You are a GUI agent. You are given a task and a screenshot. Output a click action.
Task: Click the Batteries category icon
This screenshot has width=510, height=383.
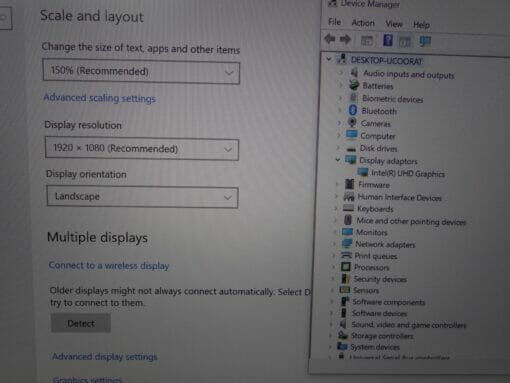pyautogui.click(x=354, y=85)
